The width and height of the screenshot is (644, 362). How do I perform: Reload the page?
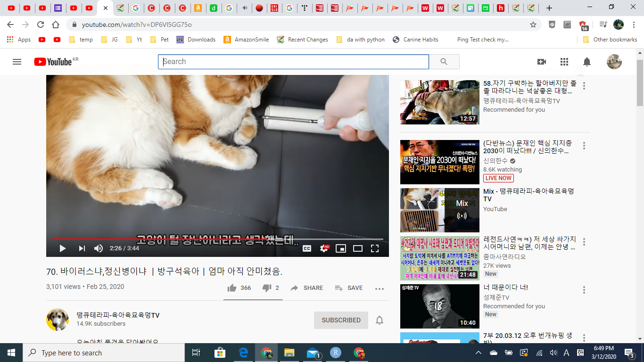[41, 25]
